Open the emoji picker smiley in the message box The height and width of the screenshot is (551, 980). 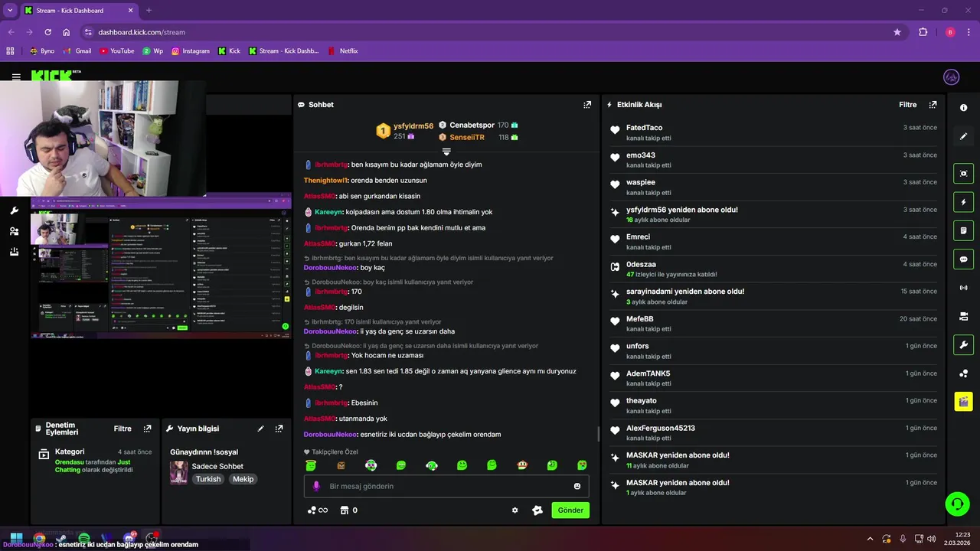[577, 486]
